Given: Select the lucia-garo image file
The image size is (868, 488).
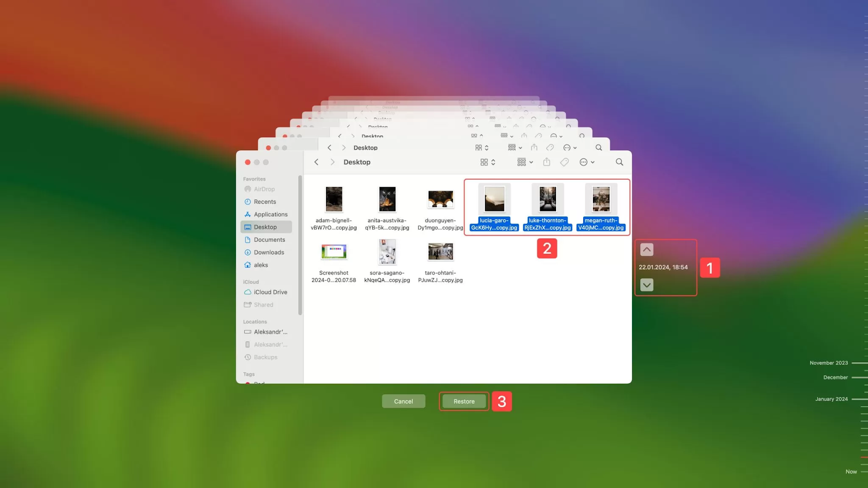Looking at the screenshot, I should (494, 208).
